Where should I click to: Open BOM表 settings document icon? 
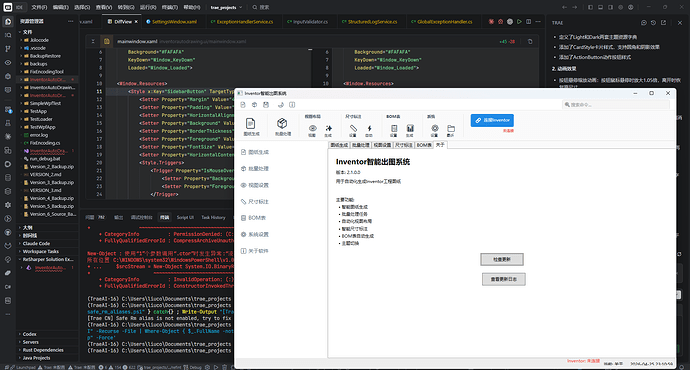[x=394, y=128]
